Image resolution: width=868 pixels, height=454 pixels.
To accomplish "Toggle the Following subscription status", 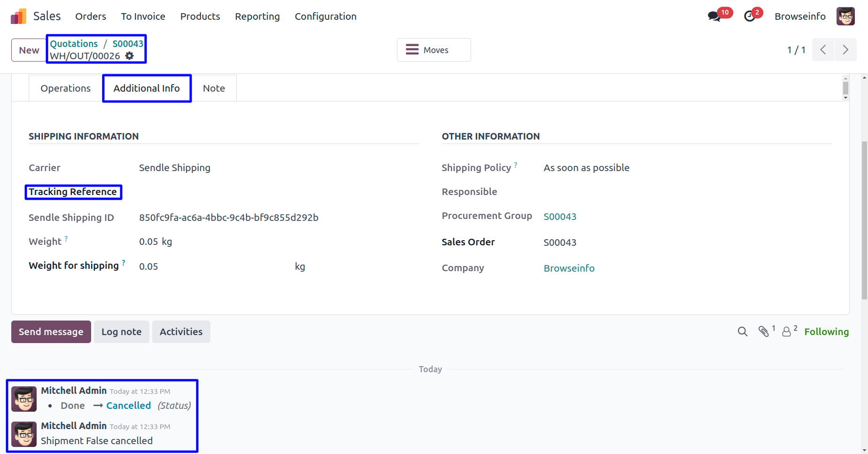I will pos(826,332).
